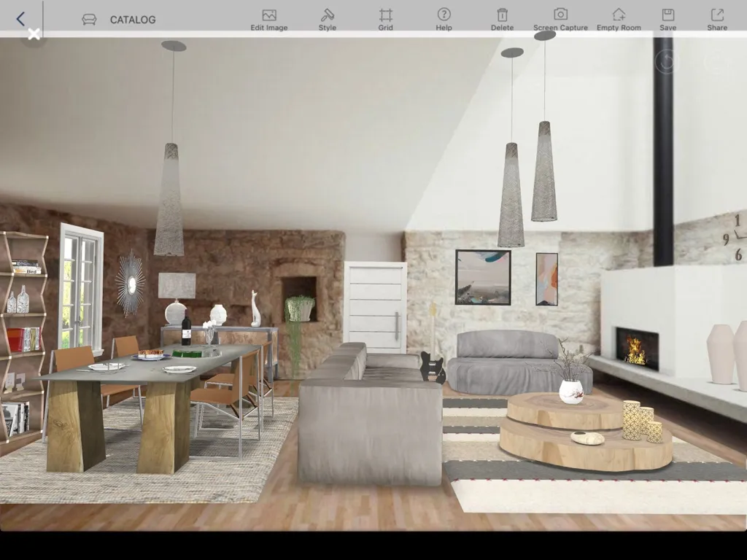
Task: Choose the Empty Room option
Action: point(619,20)
